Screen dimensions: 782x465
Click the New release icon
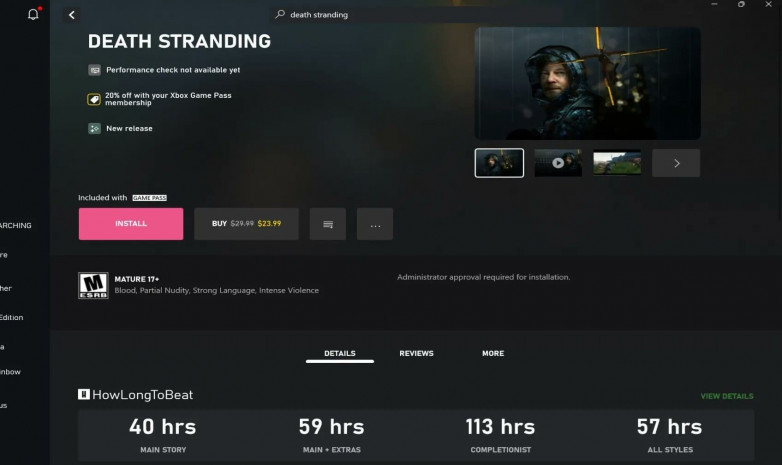pyautogui.click(x=94, y=129)
